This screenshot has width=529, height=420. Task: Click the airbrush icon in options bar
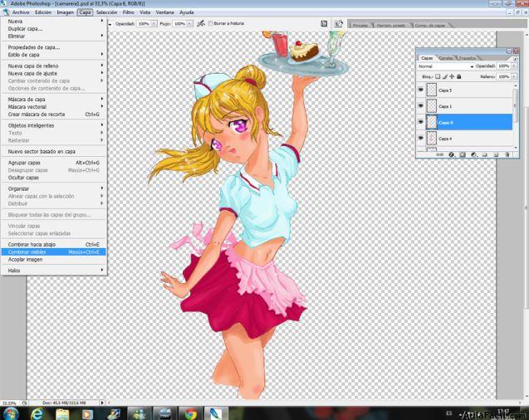click(x=201, y=23)
